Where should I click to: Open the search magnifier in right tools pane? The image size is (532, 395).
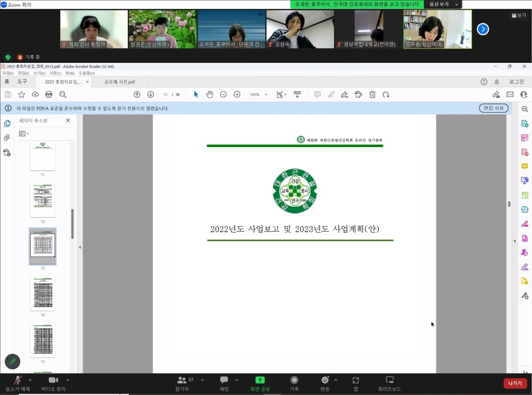pos(525,109)
